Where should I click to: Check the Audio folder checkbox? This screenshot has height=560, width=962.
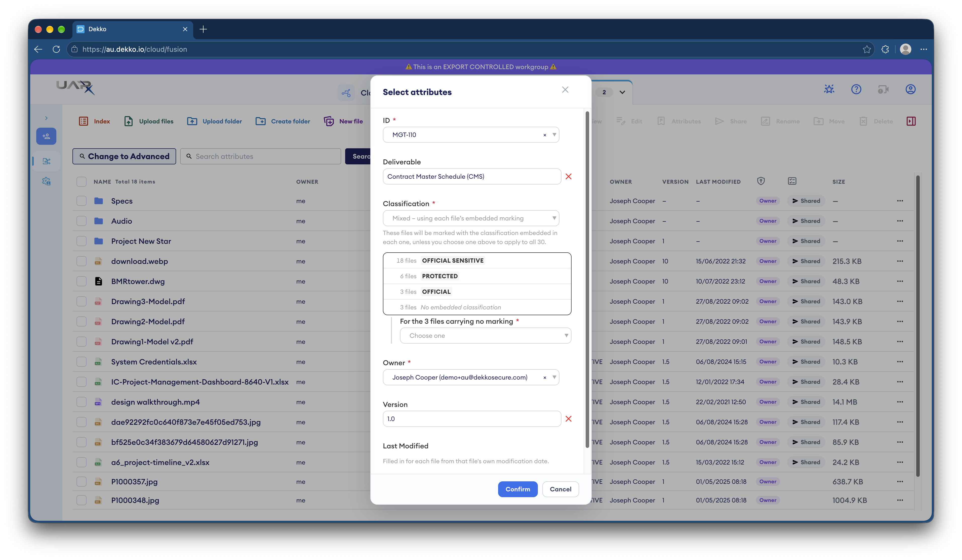point(81,221)
